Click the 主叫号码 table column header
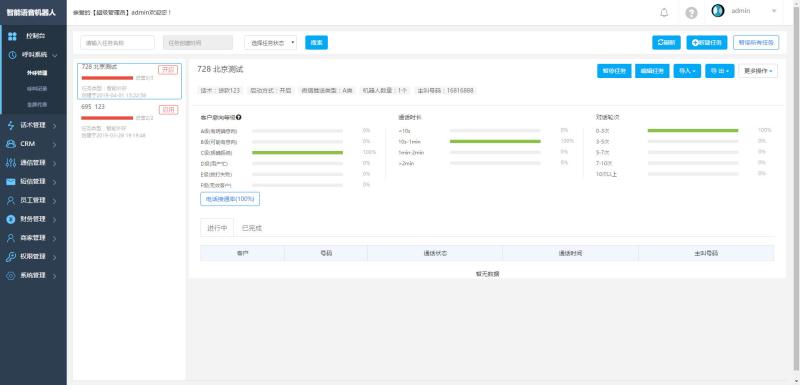800x385 pixels. [706, 253]
